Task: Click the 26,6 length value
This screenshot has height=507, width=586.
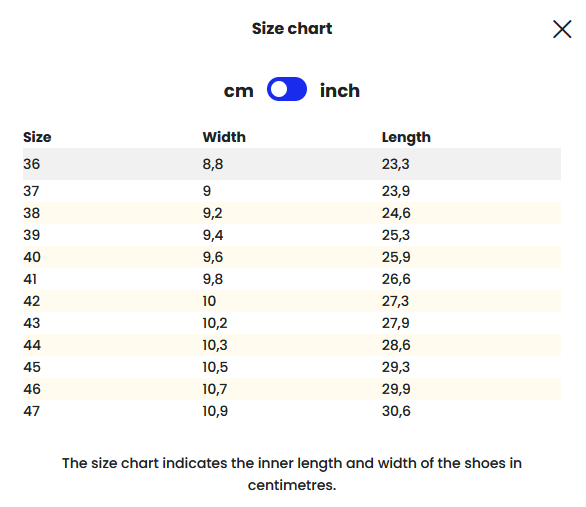Action: click(x=396, y=279)
